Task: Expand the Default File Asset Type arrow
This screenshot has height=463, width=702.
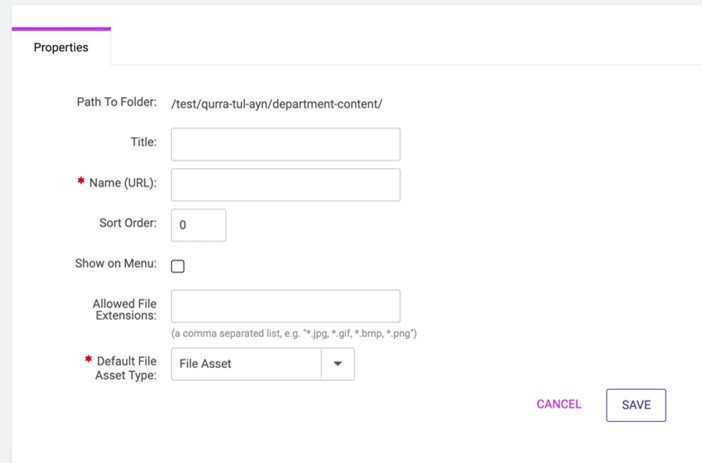Action: click(338, 364)
